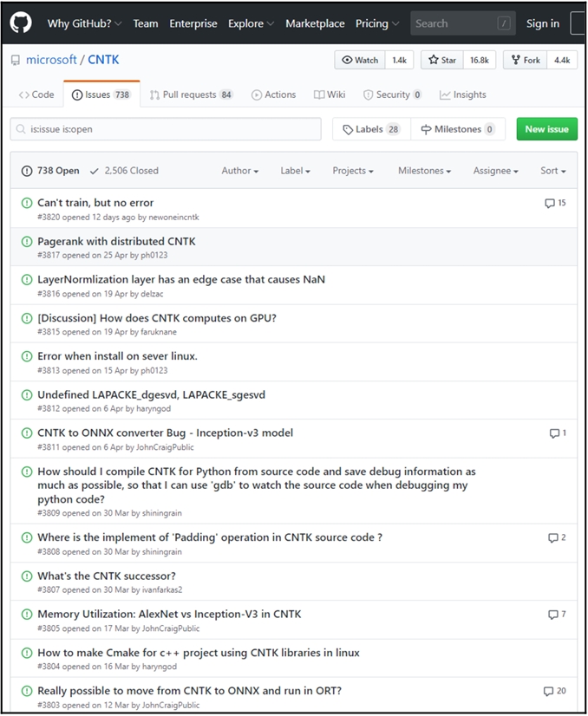Click the GitHub Octocat logo
The height and width of the screenshot is (716, 588).
[x=20, y=23]
